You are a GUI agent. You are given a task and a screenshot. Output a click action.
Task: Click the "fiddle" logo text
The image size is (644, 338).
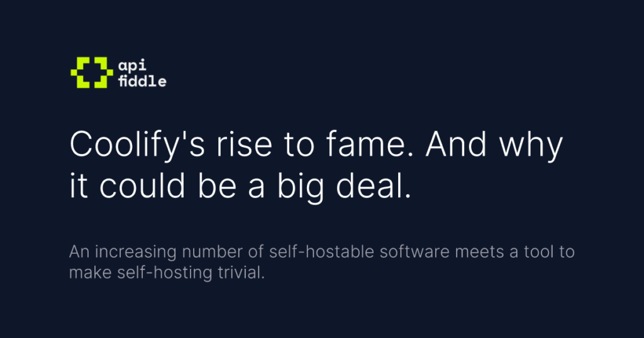pos(142,81)
